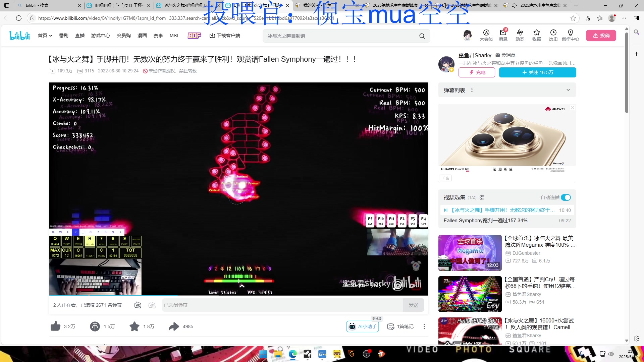
Task: Open the 动态 feed icon
Action: coord(520,35)
